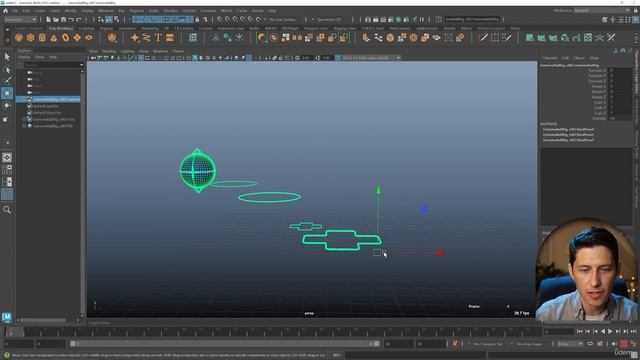Click the playback range slider bar
The width and height of the screenshot is (640, 360).
pyautogui.click(x=224, y=344)
